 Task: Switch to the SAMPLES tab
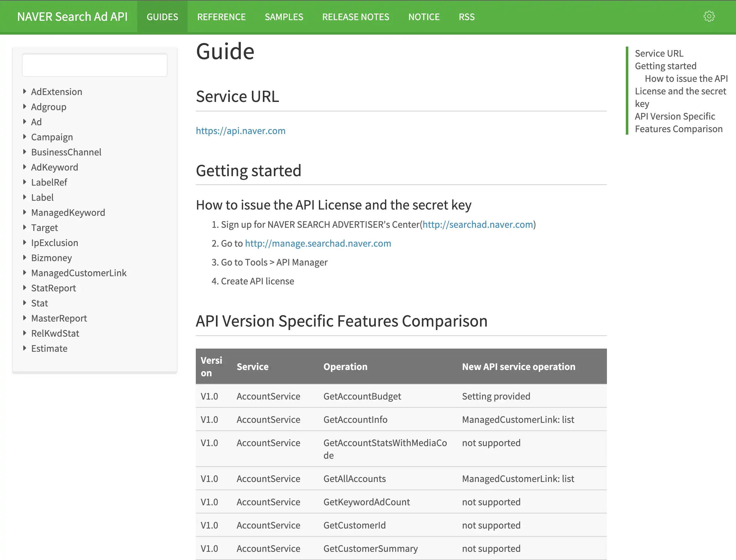(x=284, y=17)
